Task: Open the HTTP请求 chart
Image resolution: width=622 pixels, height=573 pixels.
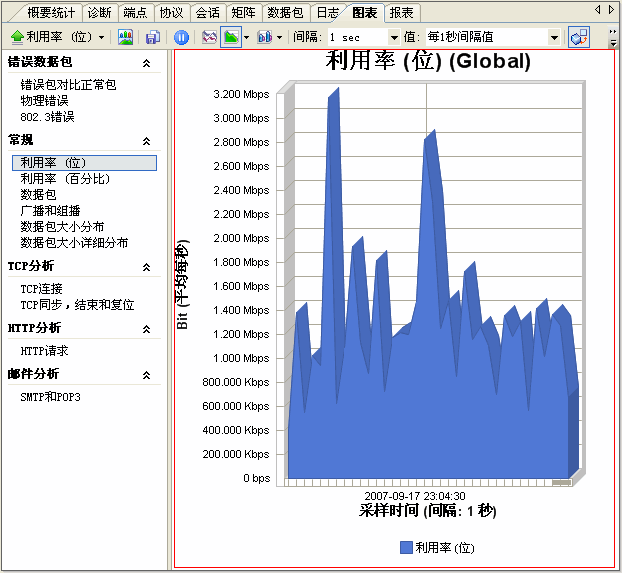Action: (x=44, y=351)
